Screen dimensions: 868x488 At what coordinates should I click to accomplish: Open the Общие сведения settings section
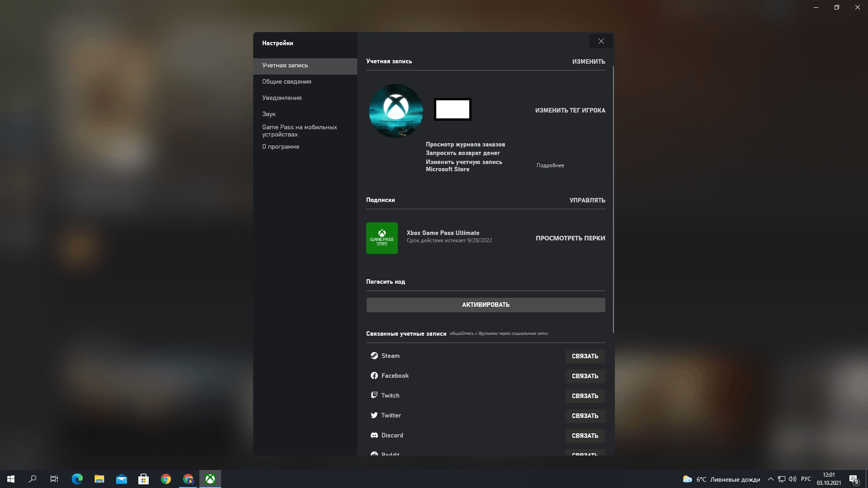click(287, 81)
